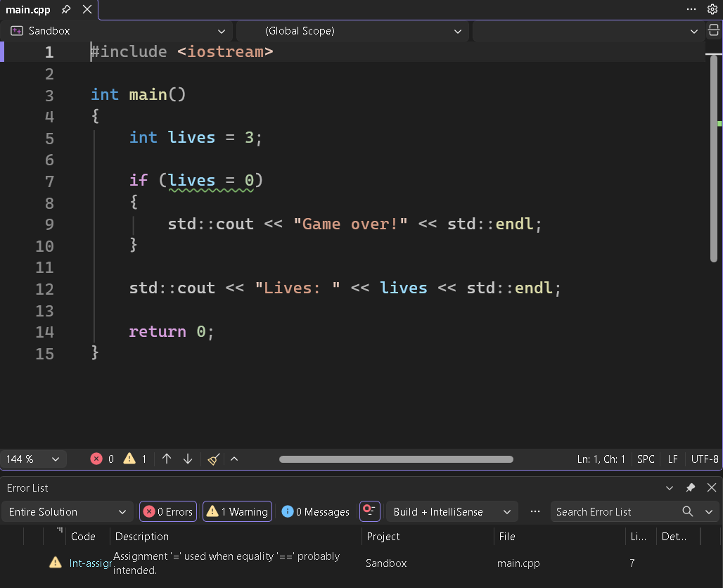The width and height of the screenshot is (723, 588).
Task: Click the UTF-8 encoding indicator
Action: click(705, 459)
